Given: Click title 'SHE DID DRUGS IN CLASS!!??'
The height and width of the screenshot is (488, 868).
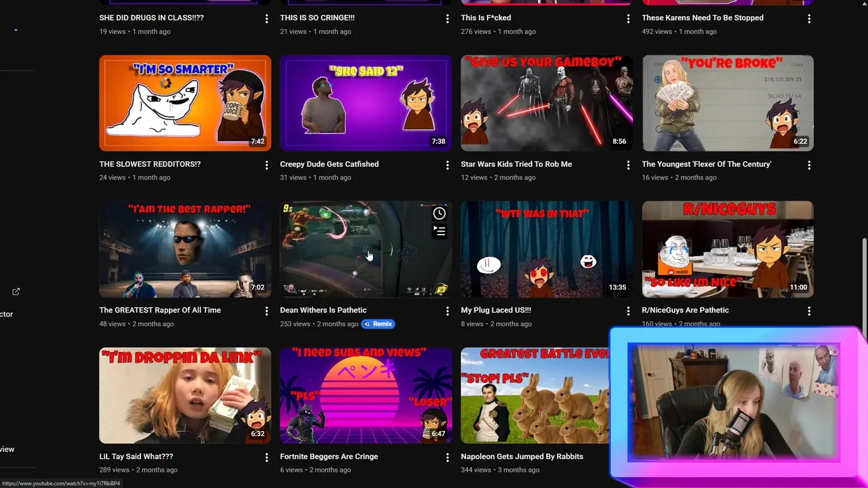Looking at the screenshot, I should [x=151, y=18].
